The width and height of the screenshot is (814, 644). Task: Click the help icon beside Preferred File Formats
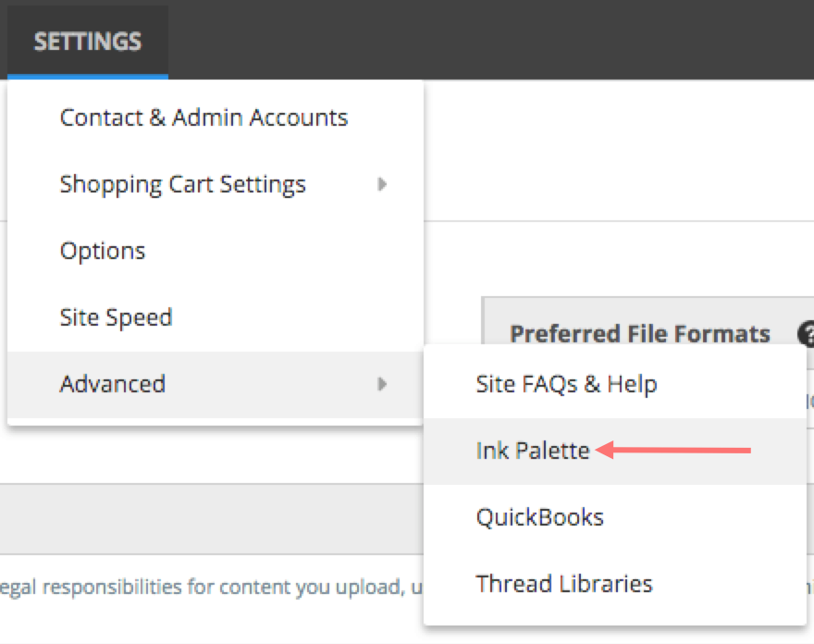tap(807, 333)
